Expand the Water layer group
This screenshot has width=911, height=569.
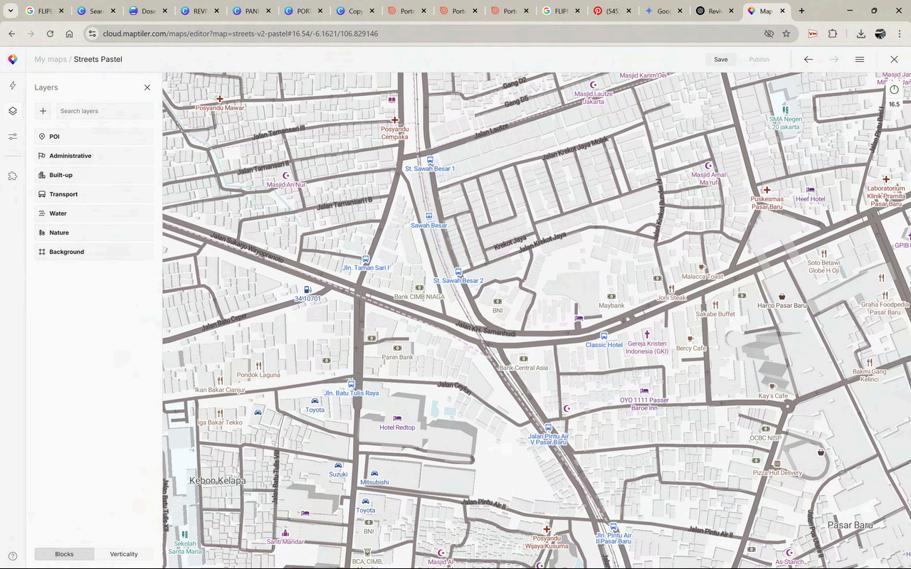(94, 213)
